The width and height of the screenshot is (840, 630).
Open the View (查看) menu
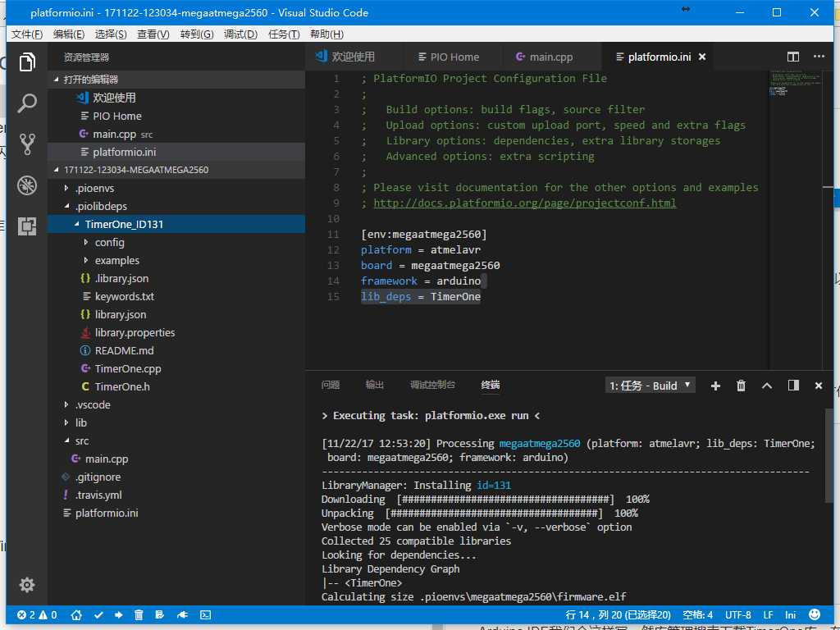click(153, 34)
